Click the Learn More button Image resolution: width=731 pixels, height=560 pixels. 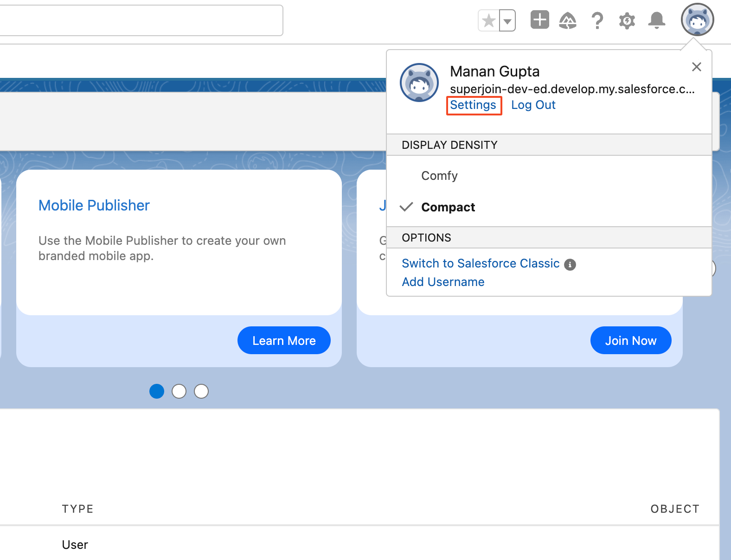pos(284,340)
